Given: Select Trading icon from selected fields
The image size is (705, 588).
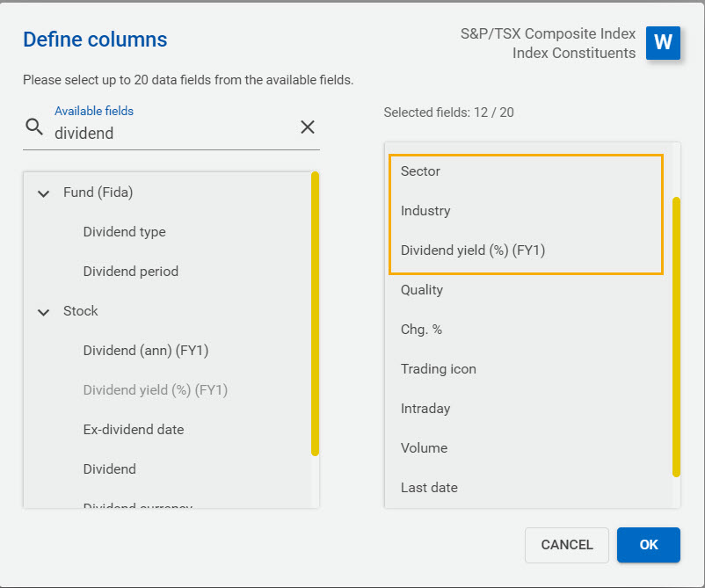Looking at the screenshot, I should pyautogui.click(x=438, y=369).
